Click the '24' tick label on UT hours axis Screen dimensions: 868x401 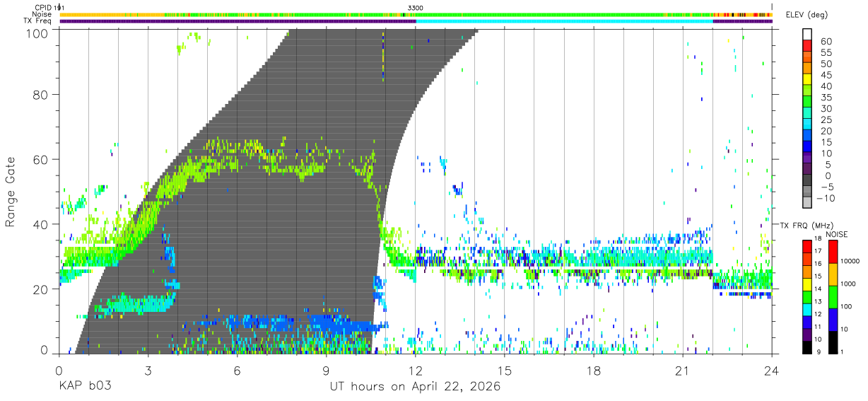[x=772, y=371]
